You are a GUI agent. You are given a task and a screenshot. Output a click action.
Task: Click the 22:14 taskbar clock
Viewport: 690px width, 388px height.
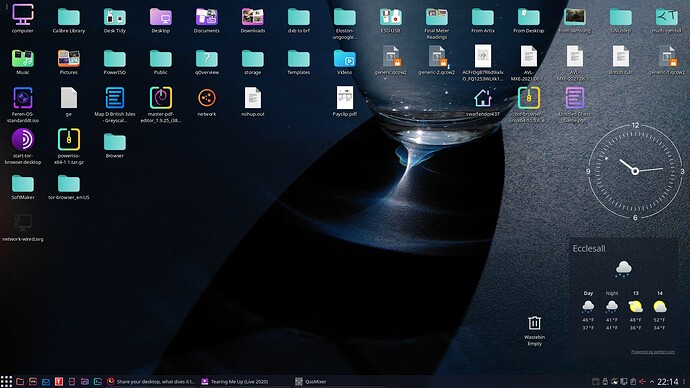click(x=668, y=381)
